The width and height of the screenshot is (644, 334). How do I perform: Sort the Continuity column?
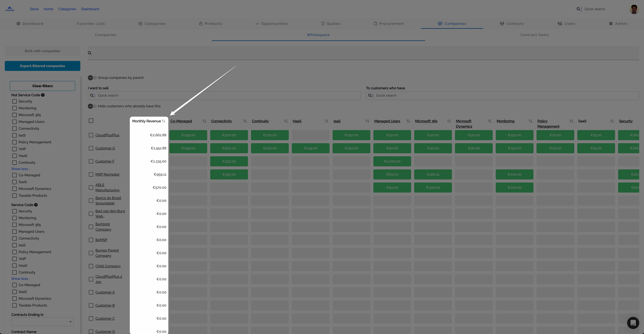click(x=286, y=121)
